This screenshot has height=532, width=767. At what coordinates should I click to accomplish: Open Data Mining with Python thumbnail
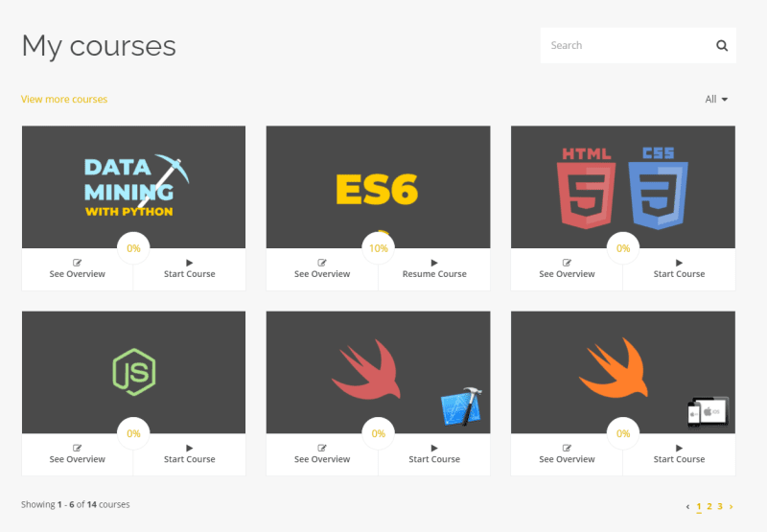pyautogui.click(x=133, y=187)
